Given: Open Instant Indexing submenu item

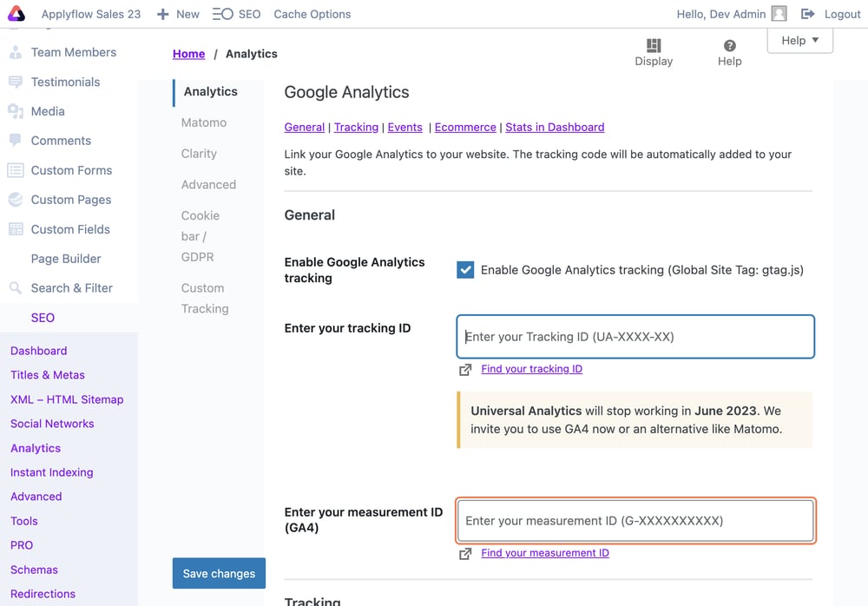Looking at the screenshot, I should (x=51, y=472).
